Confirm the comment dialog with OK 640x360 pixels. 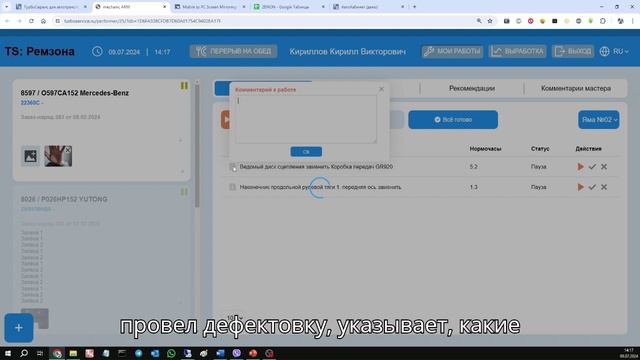[306, 152]
